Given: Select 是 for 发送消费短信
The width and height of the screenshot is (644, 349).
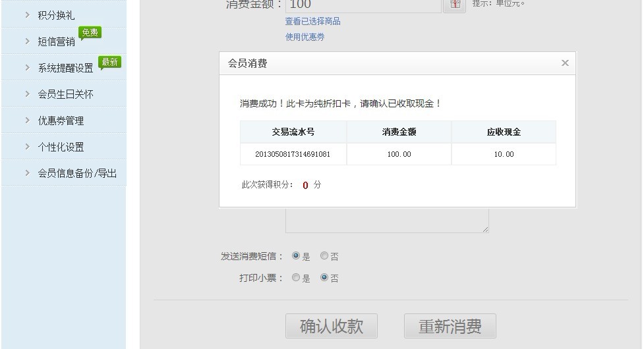Looking at the screenshot, I should coord(296,256).
